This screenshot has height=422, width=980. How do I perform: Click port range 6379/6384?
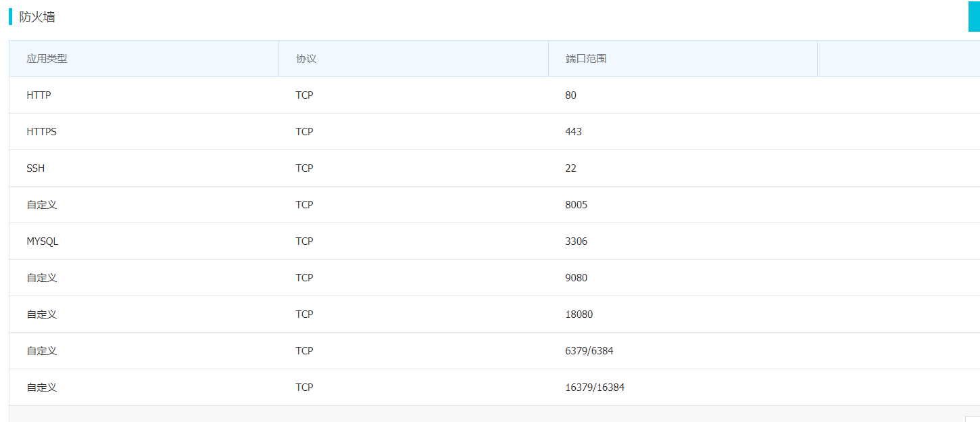[589, 351]
